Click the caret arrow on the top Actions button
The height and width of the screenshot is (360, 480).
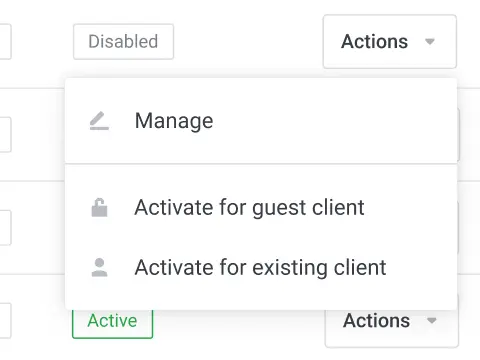point(430,42)
